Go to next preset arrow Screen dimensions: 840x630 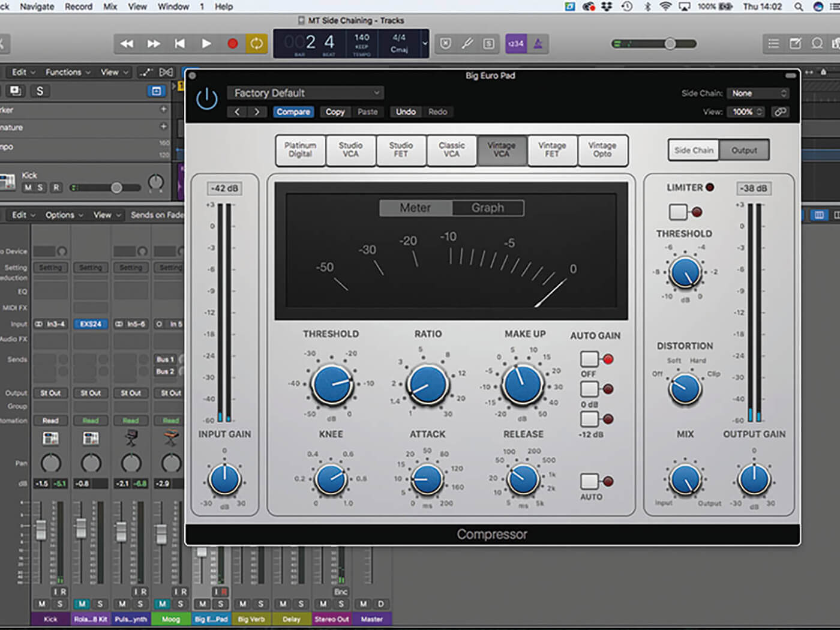(257, 112)
